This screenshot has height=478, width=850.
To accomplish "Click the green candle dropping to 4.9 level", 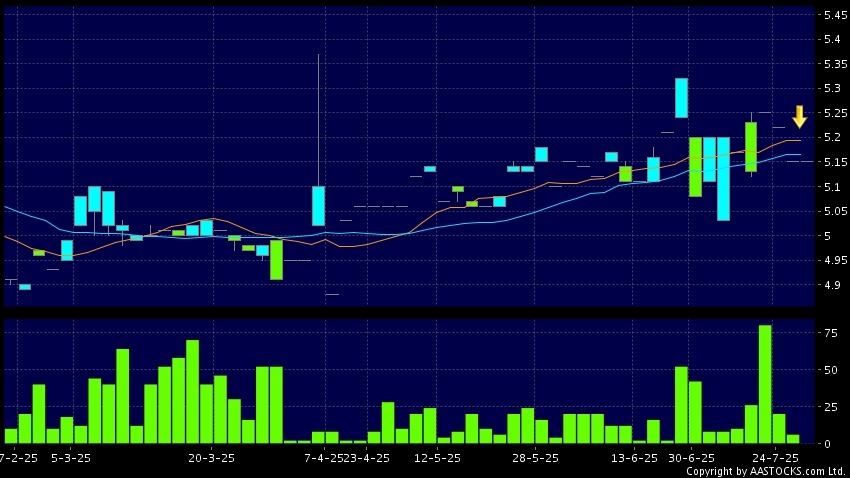I will pyautogui.click(x=276, y=260).
